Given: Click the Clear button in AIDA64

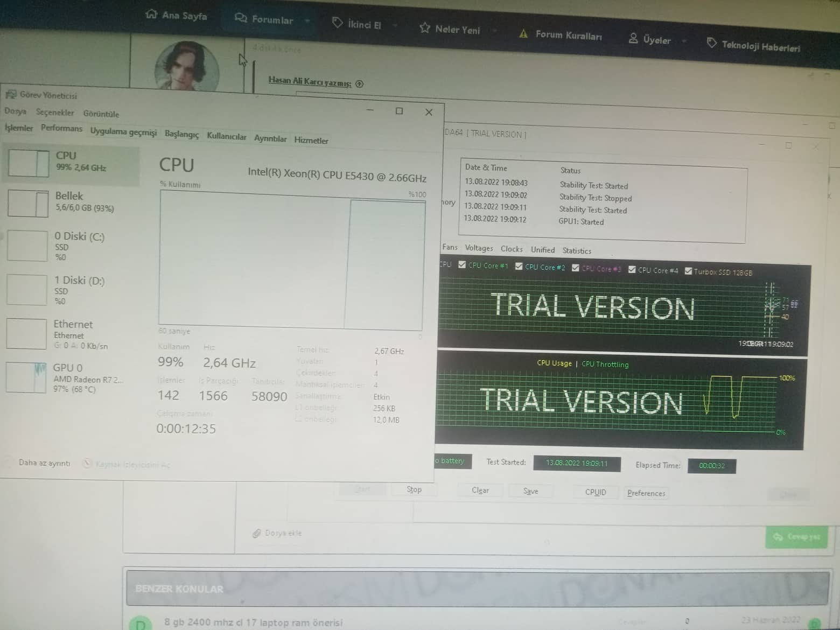Looking at the screenshot, I should pos(480,491).
